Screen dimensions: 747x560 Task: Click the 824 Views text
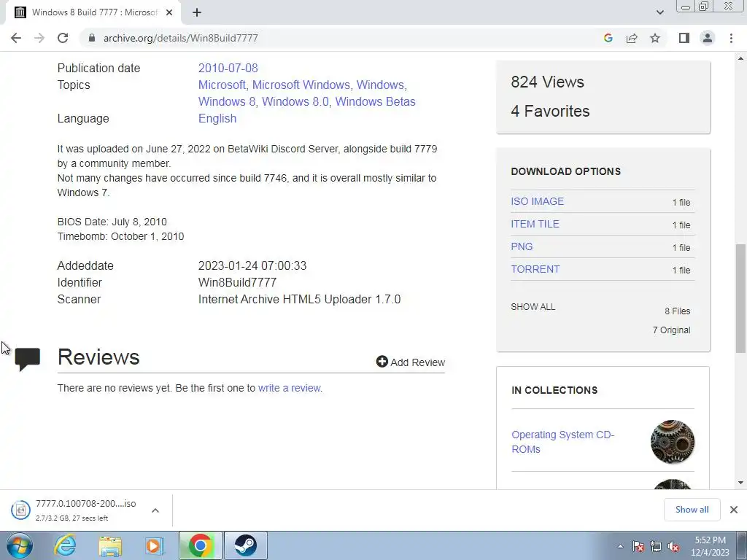click(x=547, y=82)
